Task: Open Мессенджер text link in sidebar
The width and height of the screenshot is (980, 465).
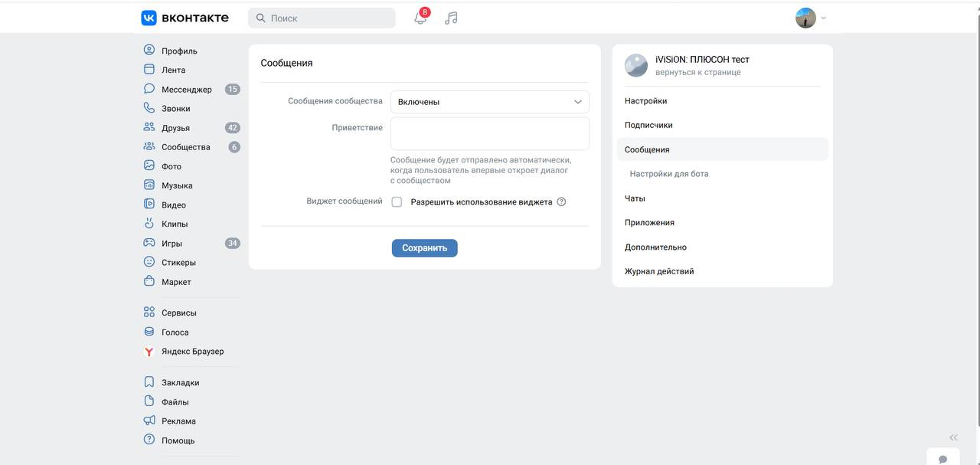Action: (186, 90)
